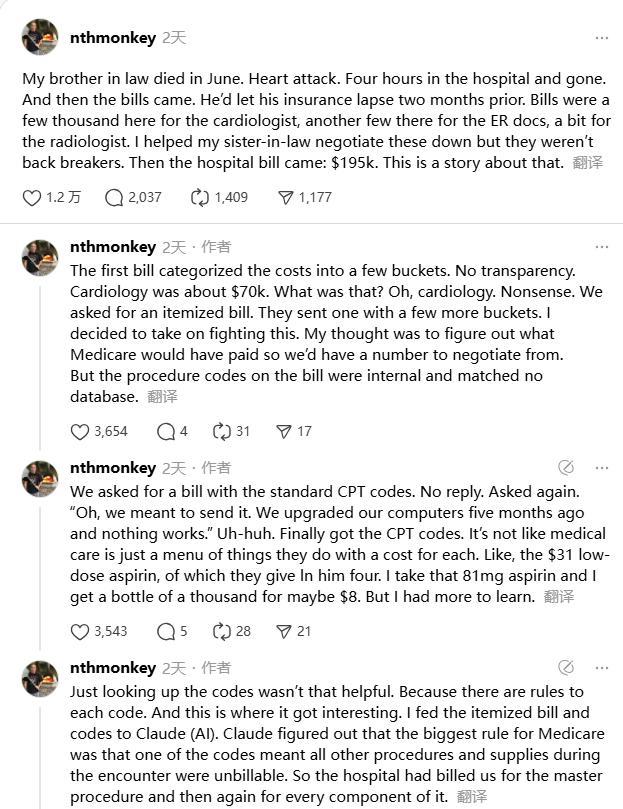Click the edited-mark icon on the Claude reply
The height and width of the screenshot is (809, 623).
(566, 667)
